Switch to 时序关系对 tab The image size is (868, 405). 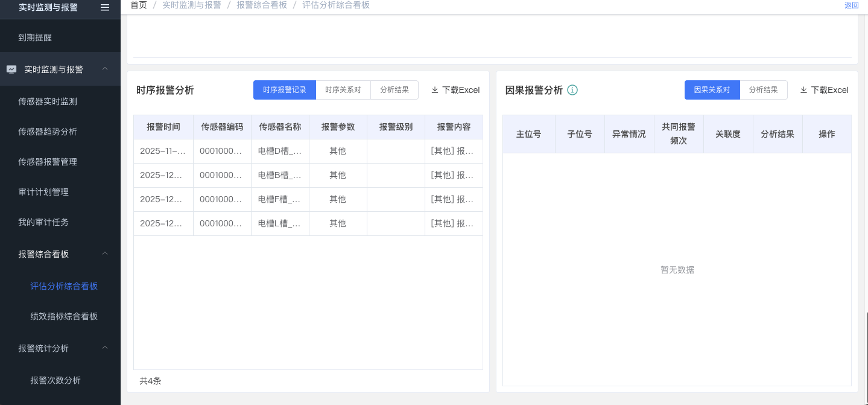coord(343,90)
